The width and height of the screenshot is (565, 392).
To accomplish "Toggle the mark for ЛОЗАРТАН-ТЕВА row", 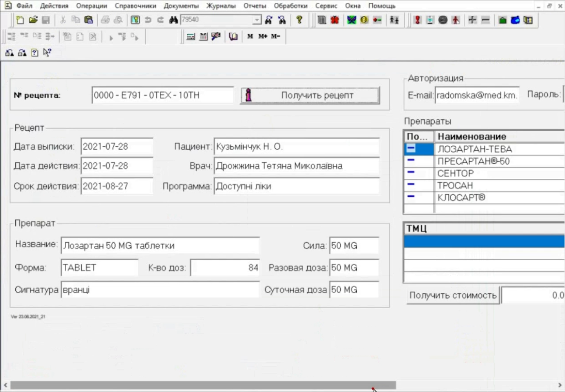I will pyautogui.click(x=411, y=149).
